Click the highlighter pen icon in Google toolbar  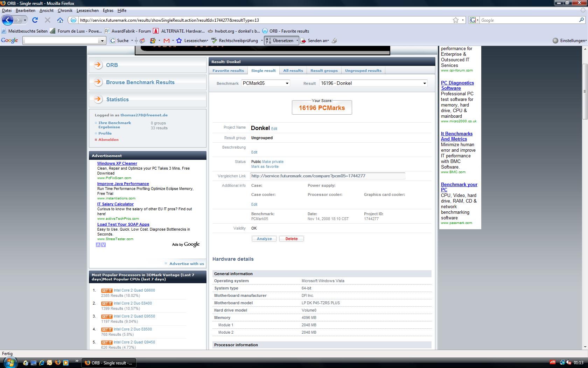coord(334,41)
